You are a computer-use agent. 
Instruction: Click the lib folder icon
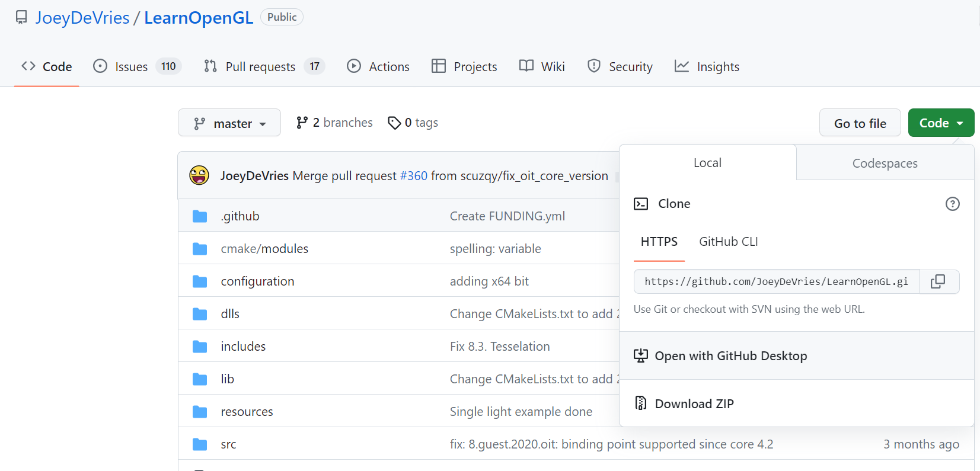(200, 379)
